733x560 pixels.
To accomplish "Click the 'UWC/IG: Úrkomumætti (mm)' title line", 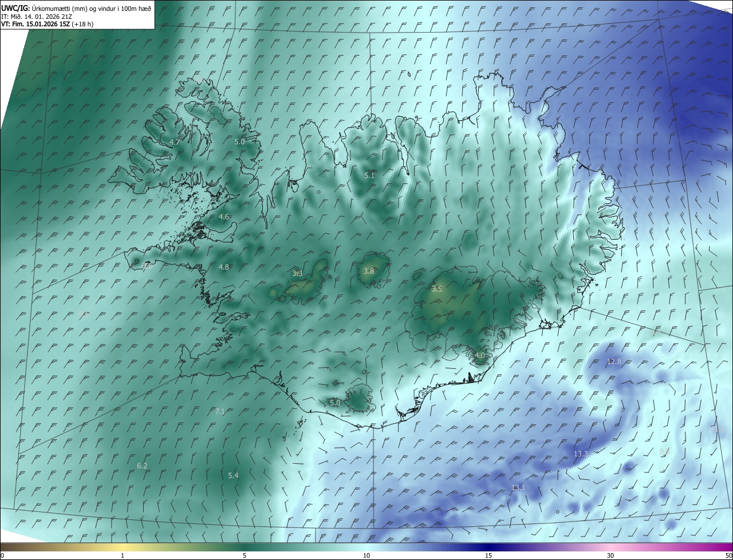I will 76,8.
